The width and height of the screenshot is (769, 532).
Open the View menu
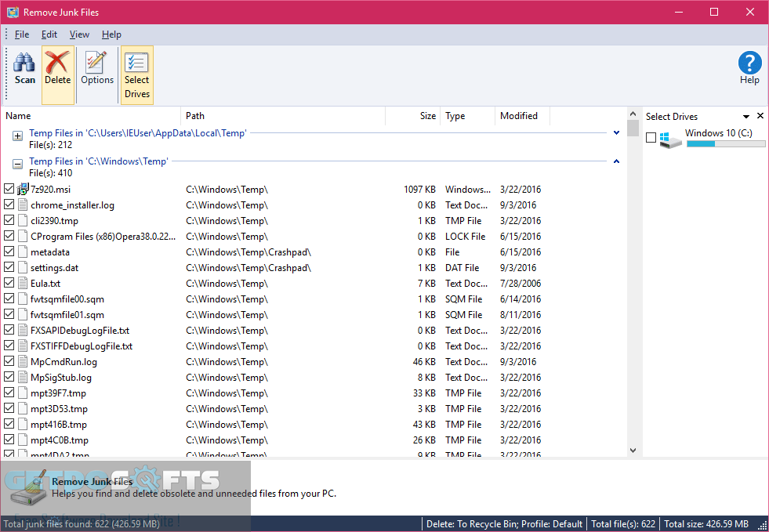tap(79, 34)
